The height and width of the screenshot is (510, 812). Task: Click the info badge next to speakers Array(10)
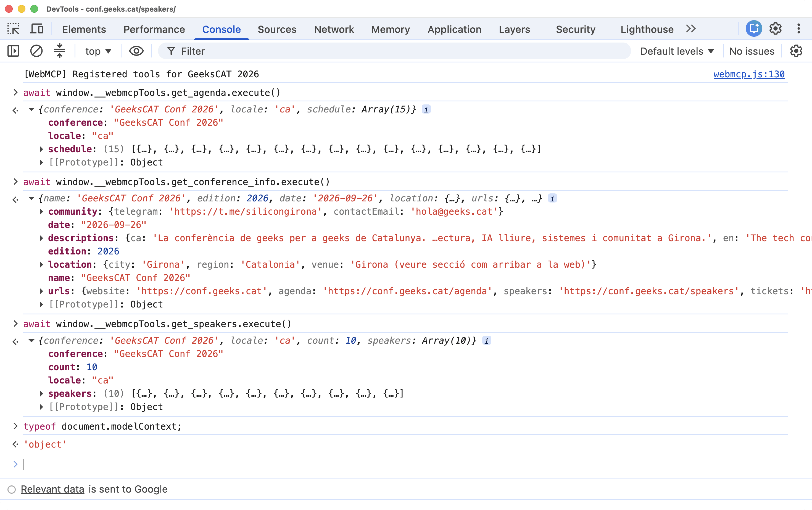pyautogui.click(x=487, y=341)
